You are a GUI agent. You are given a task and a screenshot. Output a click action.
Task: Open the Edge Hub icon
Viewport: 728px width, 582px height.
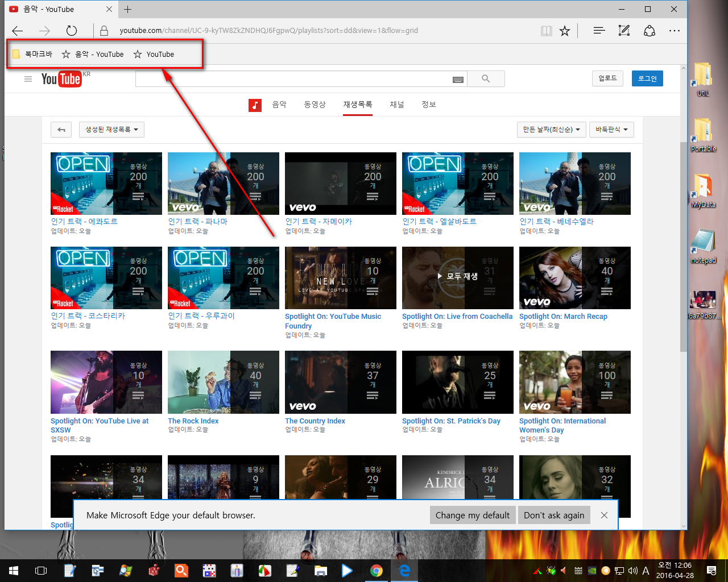(599, 31)
